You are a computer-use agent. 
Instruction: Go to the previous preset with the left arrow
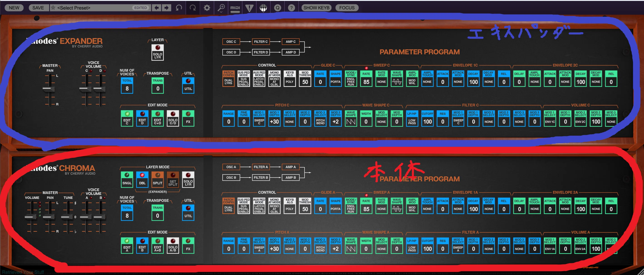(157, 8)
